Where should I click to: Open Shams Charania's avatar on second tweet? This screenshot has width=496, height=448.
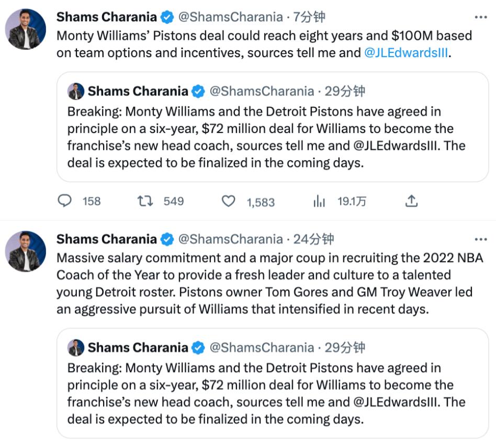(26, 252)
